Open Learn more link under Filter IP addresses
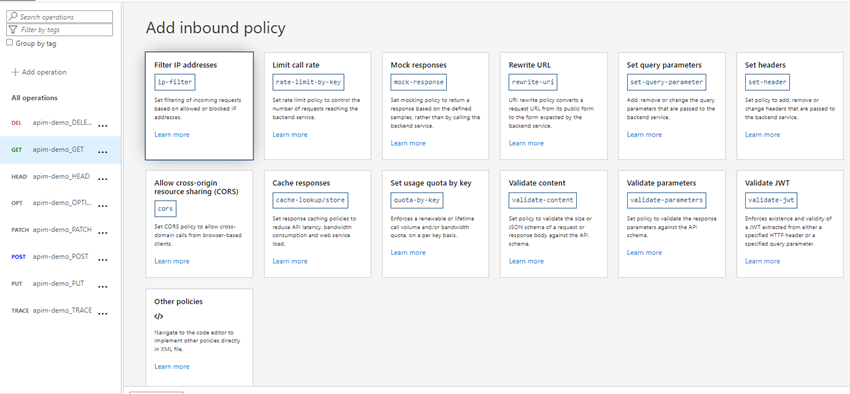850x394 pixels. (x=172, y=134)
